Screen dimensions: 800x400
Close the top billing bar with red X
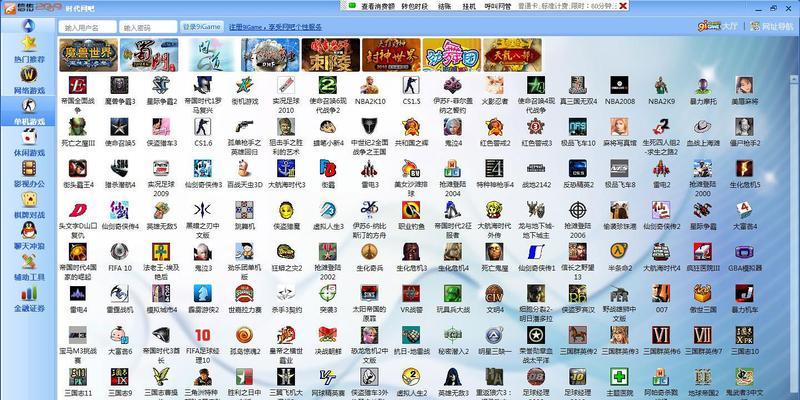click(623, 6)
